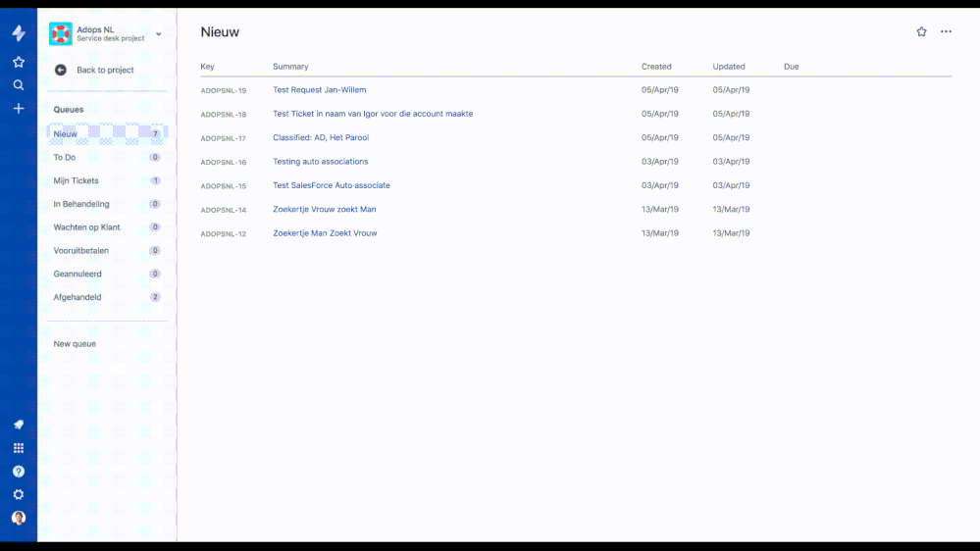
Task: Open the help question mark icon
Action: (19, 471)
